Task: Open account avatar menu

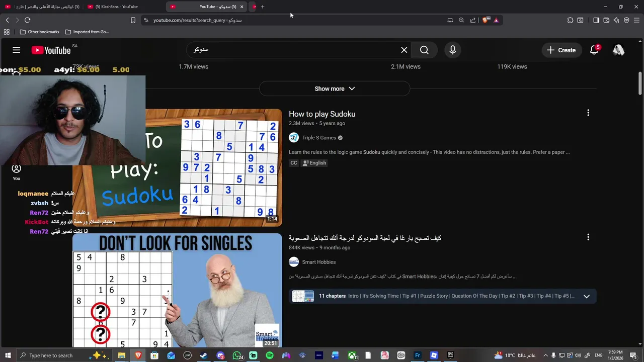Action: (618, 50)
